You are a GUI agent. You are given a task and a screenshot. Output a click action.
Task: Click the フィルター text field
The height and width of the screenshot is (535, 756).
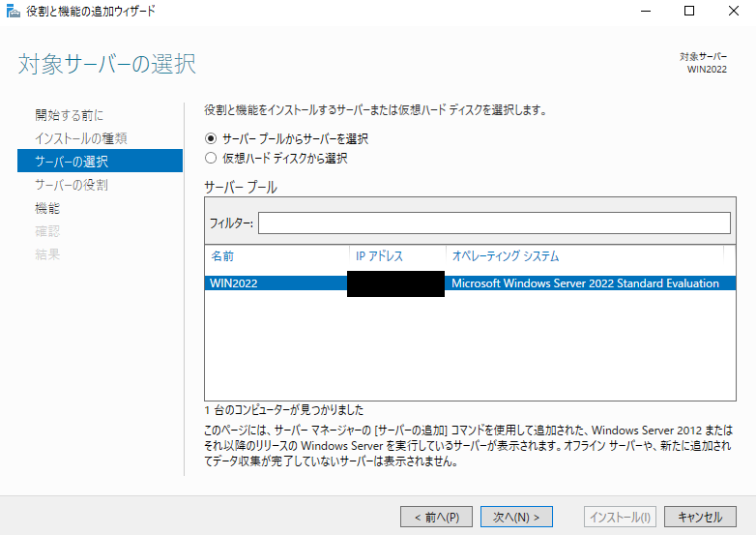[493, 223]
